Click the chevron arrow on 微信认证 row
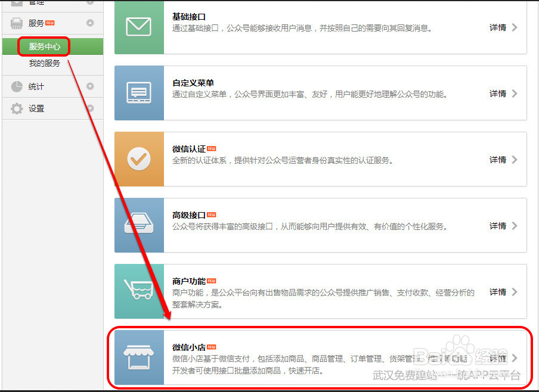Viewport: 539px width, 392px height. tap(514, 160)
